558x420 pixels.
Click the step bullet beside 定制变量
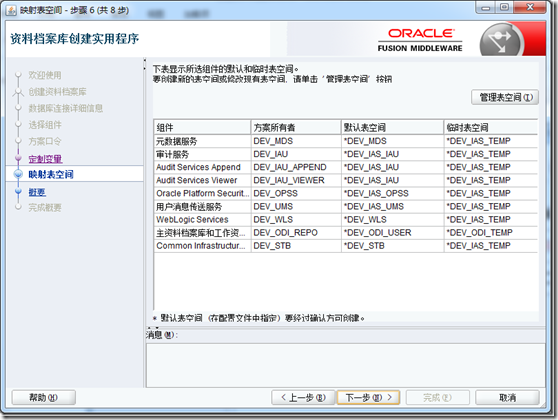tap(18, 158)
